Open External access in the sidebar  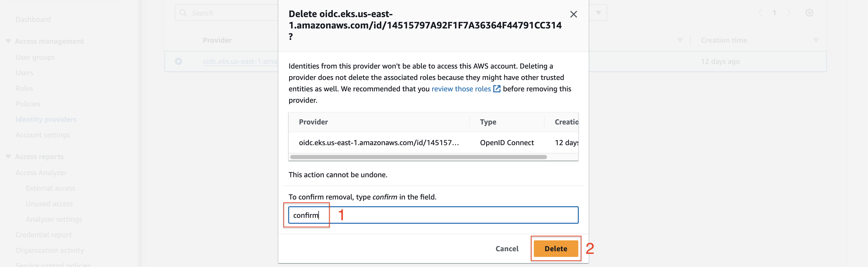(x=50, y=188)
